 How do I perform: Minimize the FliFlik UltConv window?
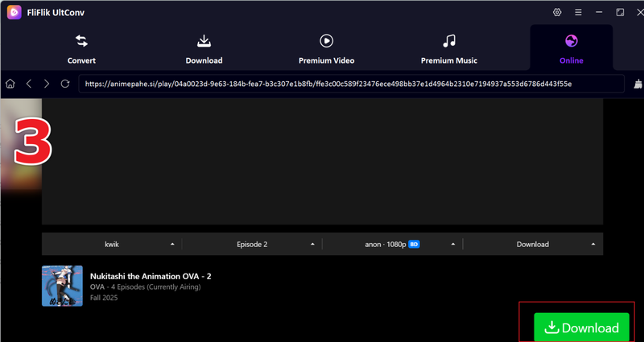point(599,12)
